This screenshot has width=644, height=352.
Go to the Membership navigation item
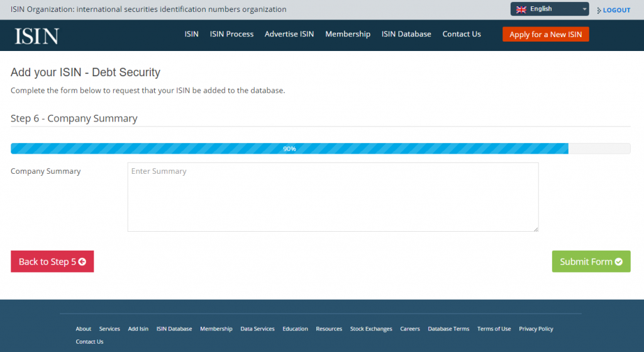[x=347, y=34]
